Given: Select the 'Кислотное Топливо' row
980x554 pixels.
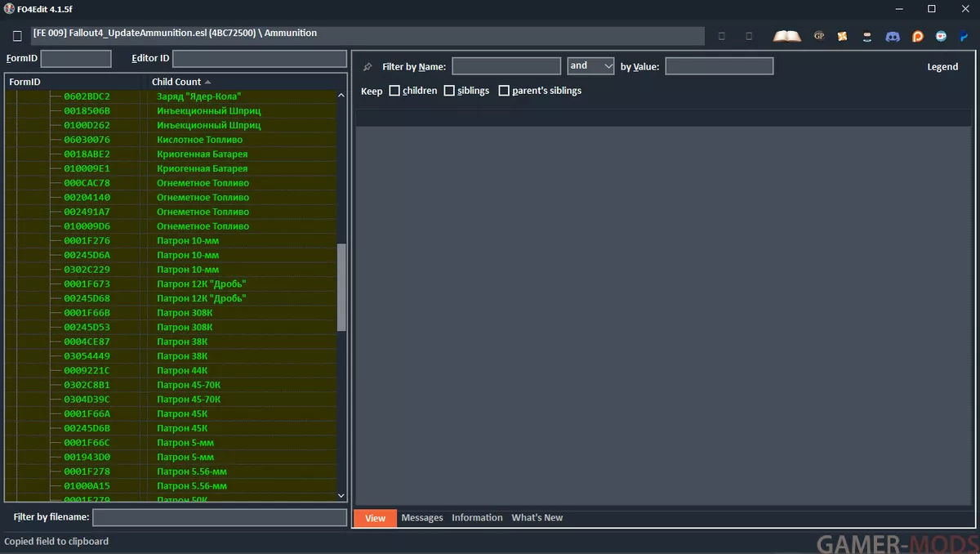Looking at the screenshot, I should (171, 140).
